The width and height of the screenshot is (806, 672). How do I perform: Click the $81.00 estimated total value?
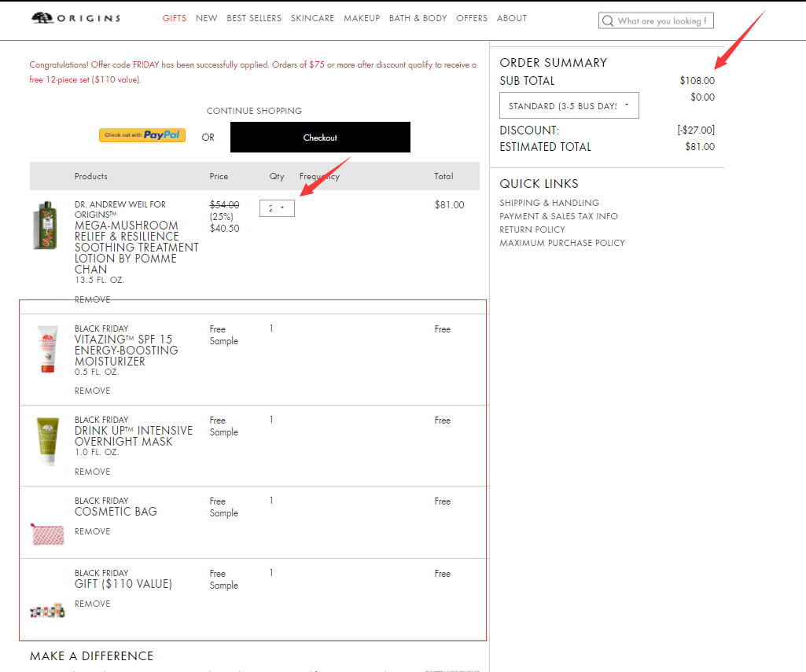pos(700,147)
